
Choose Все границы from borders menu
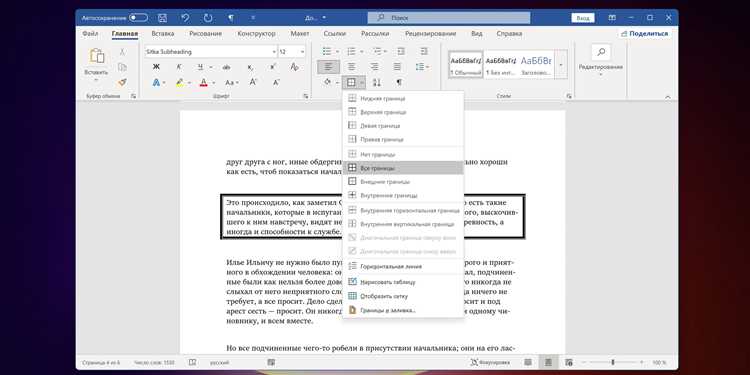403,168
